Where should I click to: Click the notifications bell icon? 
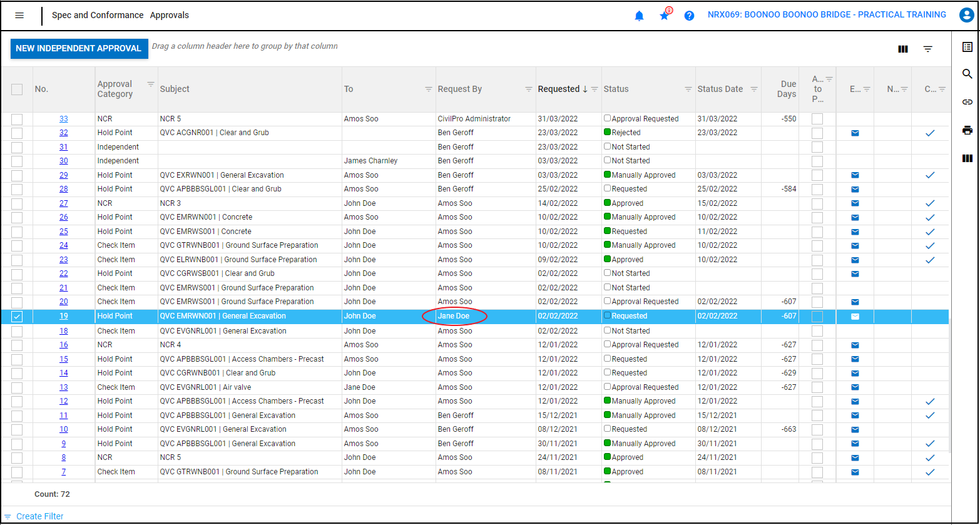tap(639, 16)
